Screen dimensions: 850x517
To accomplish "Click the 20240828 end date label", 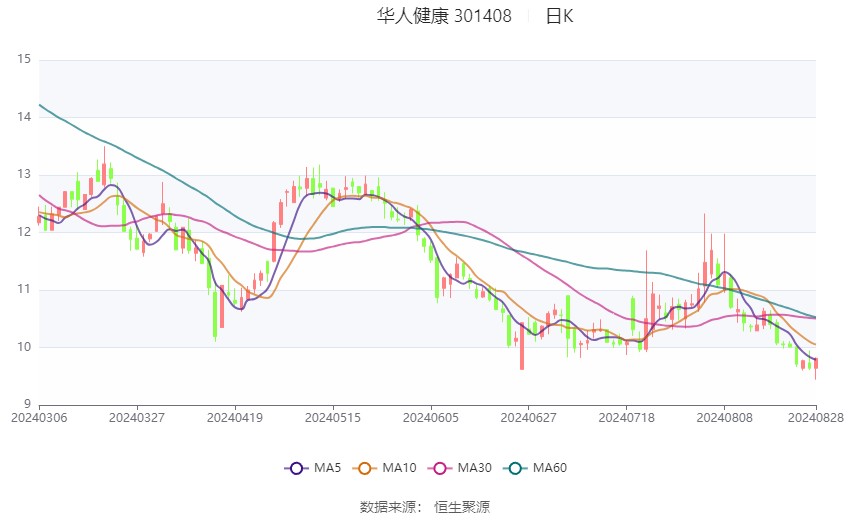I will [x=816, y=418].
